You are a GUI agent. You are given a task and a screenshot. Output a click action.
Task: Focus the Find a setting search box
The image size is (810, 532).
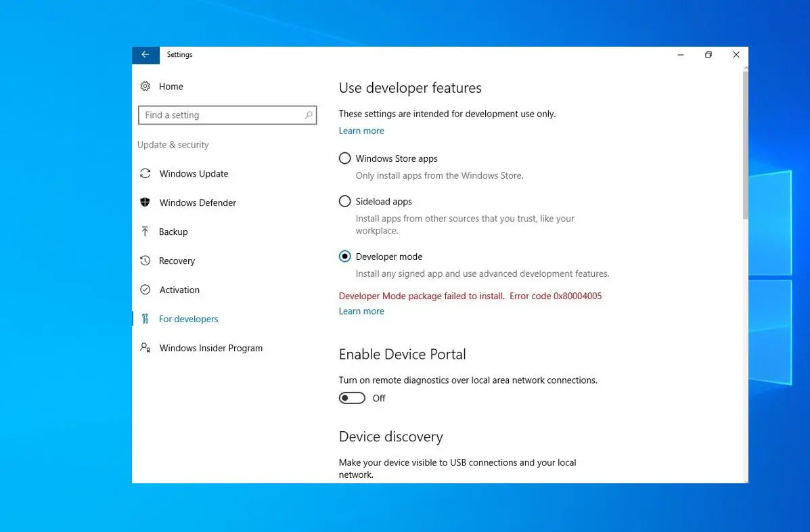coord(227,115)
